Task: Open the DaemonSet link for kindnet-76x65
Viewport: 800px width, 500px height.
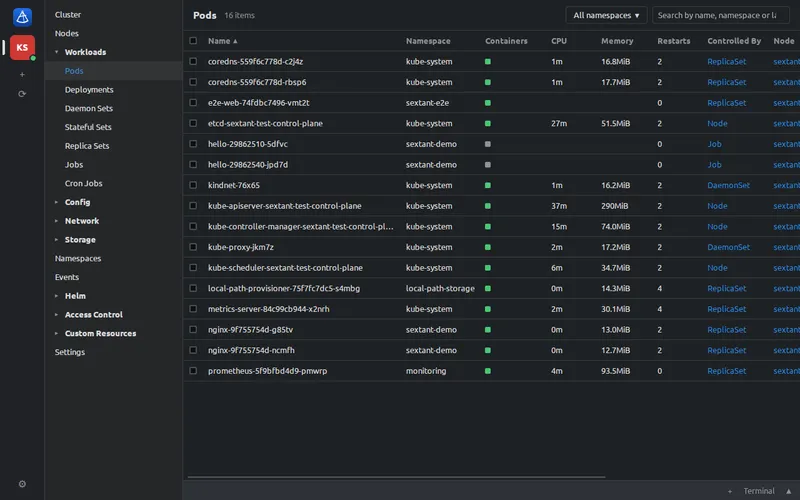Action: (729, 185)
